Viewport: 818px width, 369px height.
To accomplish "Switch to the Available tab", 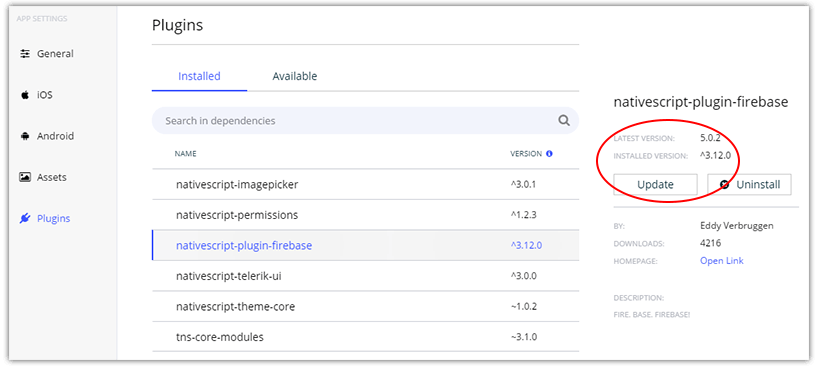I will point(295,76).
